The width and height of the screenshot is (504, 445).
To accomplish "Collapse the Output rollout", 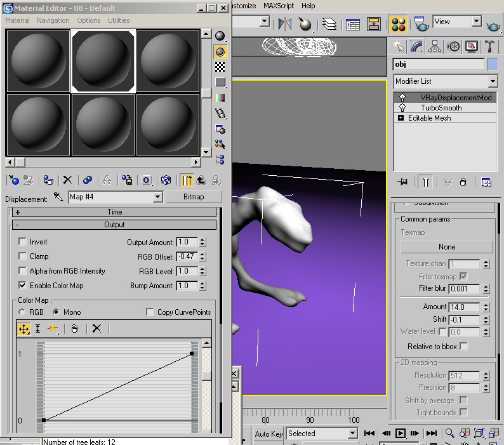I will pos(114,225).
